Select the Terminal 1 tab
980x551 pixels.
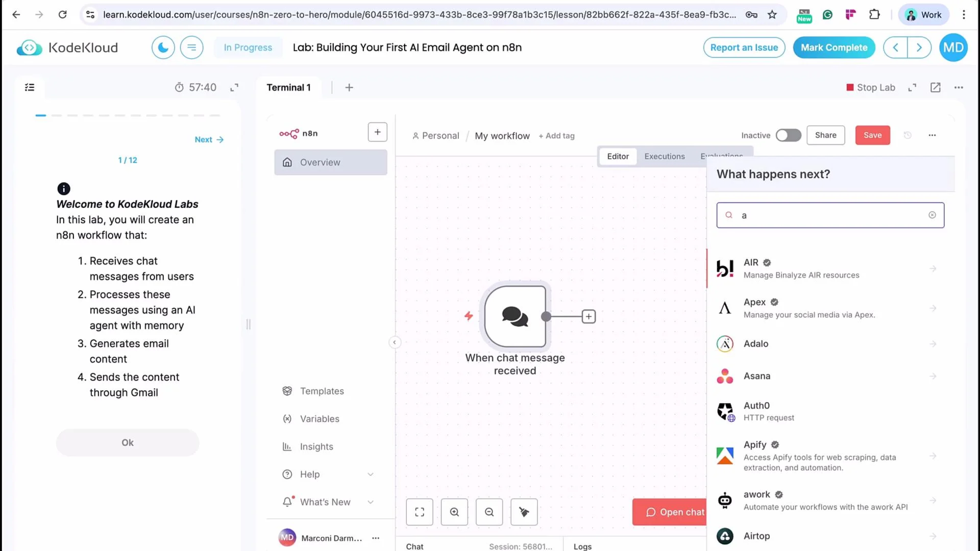pos(288,87)
